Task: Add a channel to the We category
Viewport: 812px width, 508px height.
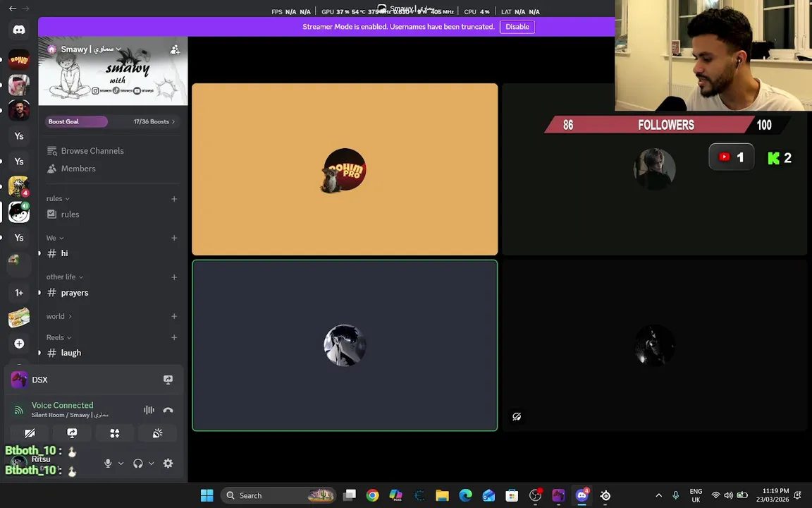Action: pyautogui.click(x=174, y=238)
